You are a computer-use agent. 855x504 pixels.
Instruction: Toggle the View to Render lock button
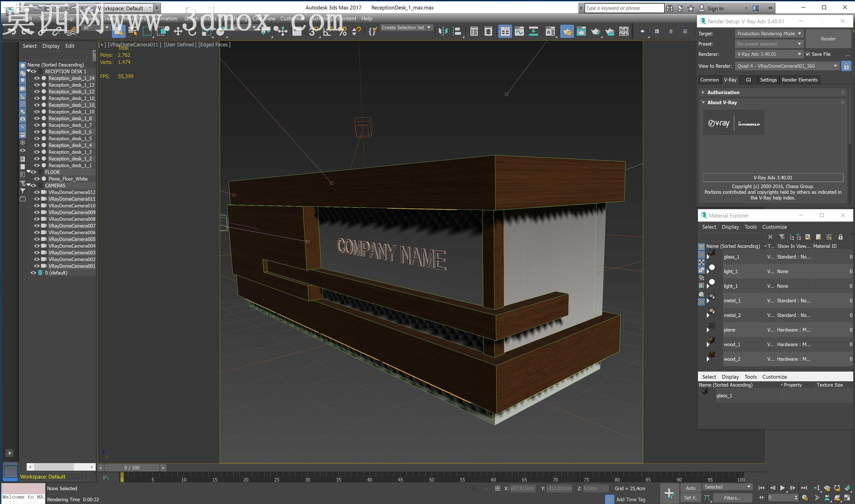[x=846, y=66]
